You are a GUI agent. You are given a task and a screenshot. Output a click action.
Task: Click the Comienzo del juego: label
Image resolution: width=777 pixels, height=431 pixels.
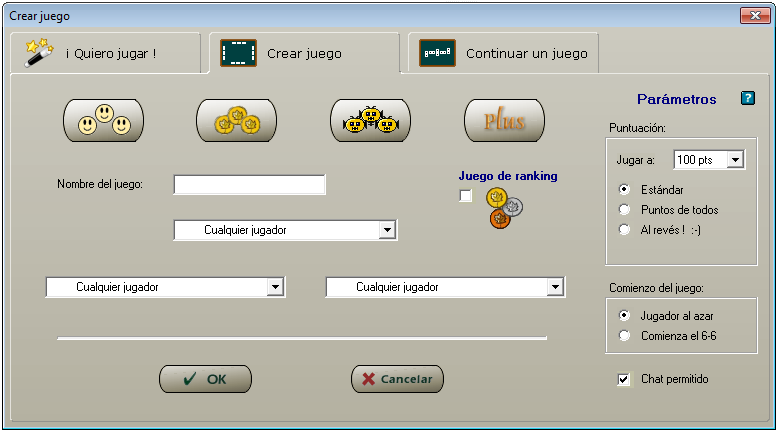click(656, 288)
